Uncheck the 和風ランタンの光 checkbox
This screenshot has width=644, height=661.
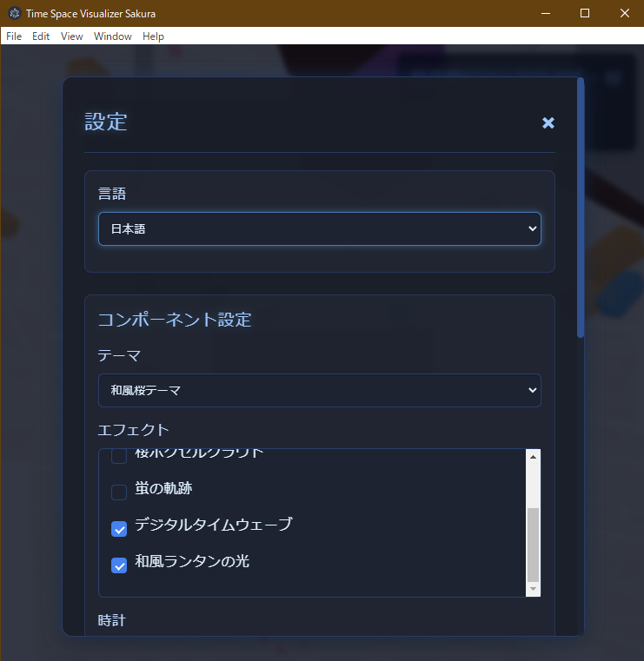click(119, 565)
